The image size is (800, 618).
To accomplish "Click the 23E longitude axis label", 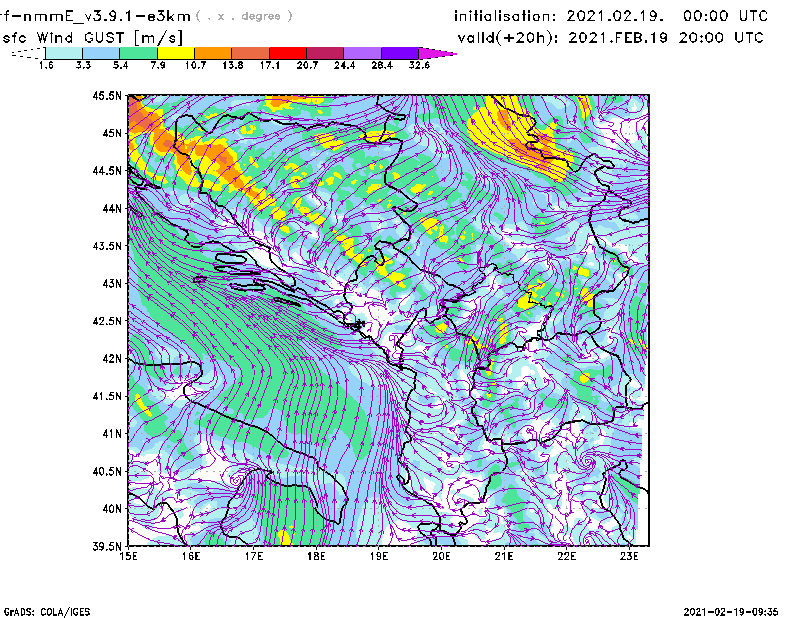I will point(629,556).
